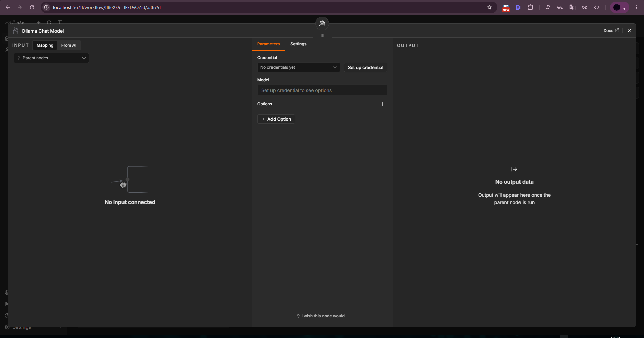The image size is (644, 338).
Task: Select the Mapping input mode
Action: tap(45, 45)
